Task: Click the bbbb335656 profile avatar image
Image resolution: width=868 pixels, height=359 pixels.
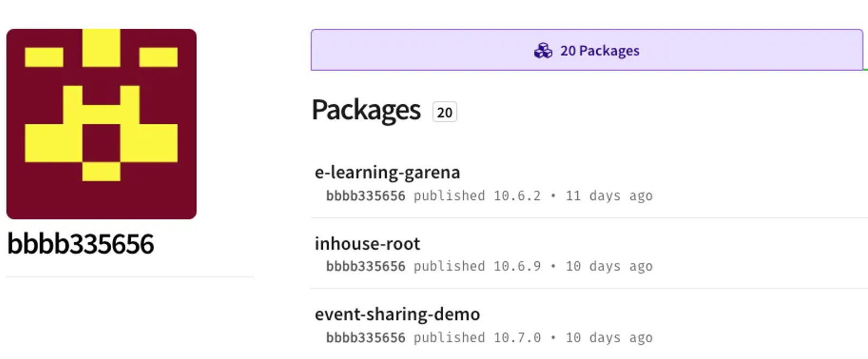Action: point(101,124)
